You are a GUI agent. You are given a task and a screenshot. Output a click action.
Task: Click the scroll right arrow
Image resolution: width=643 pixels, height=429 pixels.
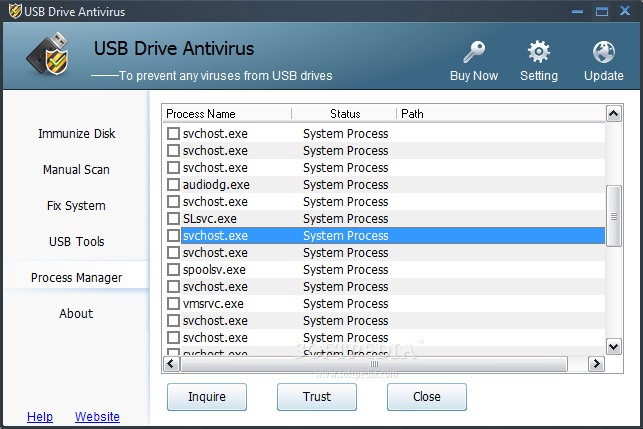[597, 364]
